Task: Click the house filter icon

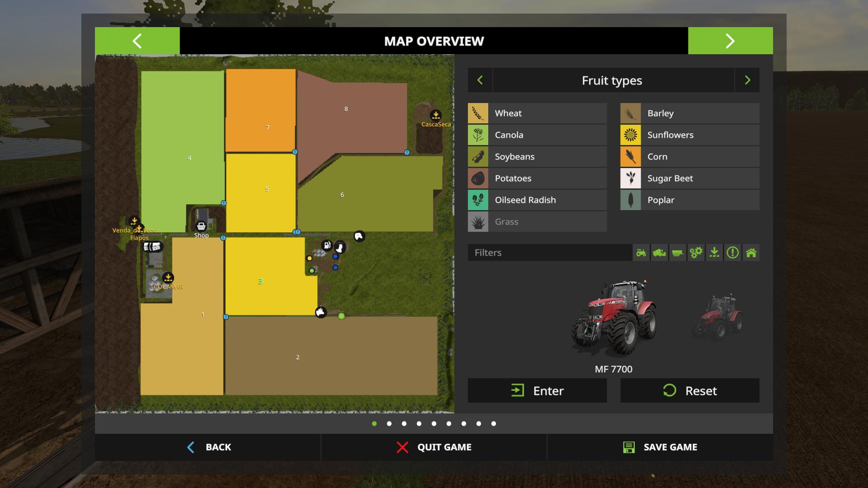Action: coord(751,253)
